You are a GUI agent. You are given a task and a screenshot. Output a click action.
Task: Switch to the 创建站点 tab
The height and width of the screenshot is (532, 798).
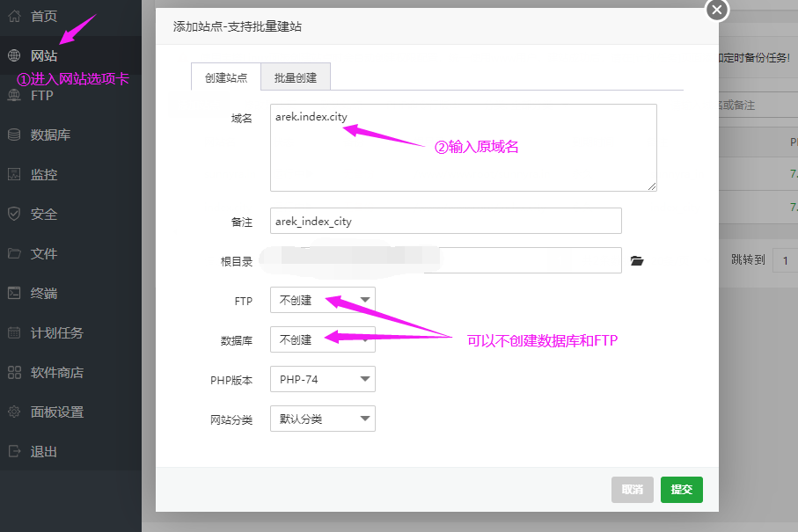[226, 77]
